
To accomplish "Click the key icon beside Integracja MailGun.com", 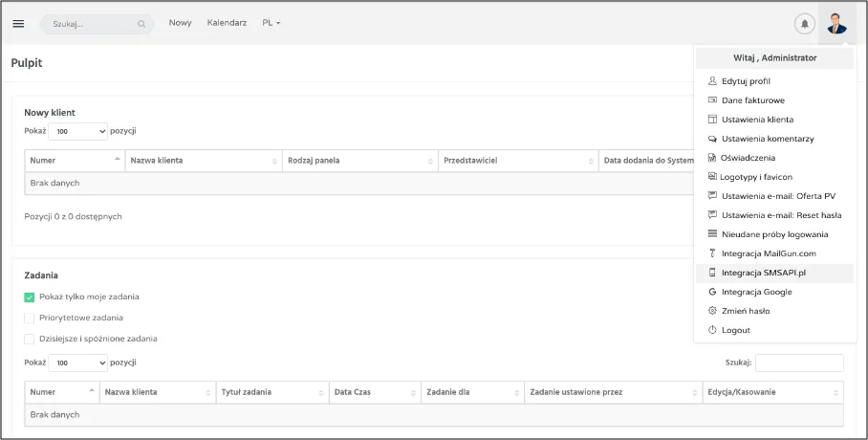I will coord(712,253).
